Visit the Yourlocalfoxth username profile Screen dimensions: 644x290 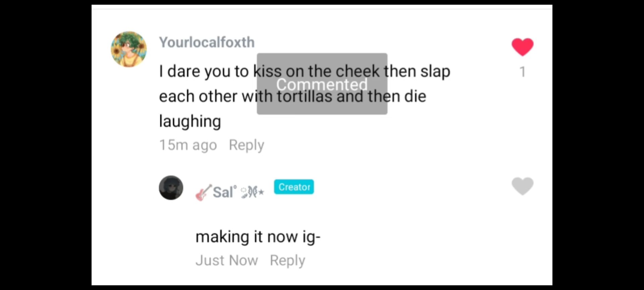click(207, 42)
